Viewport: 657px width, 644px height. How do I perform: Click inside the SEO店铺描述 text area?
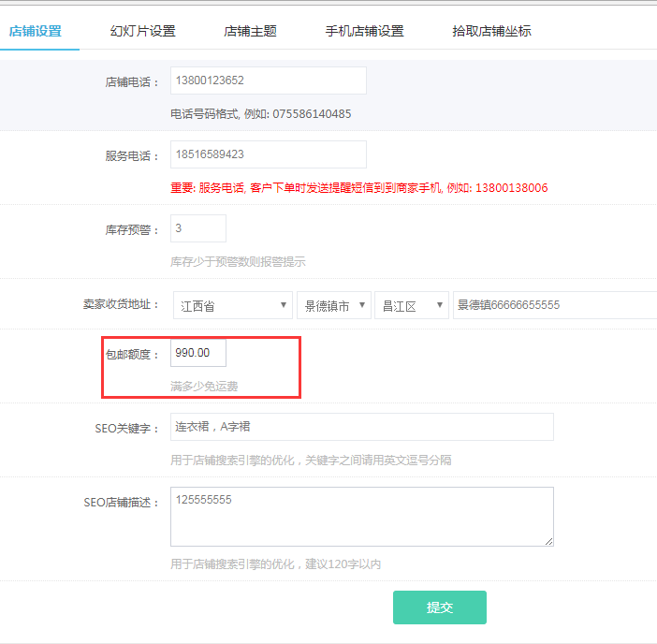361,516
